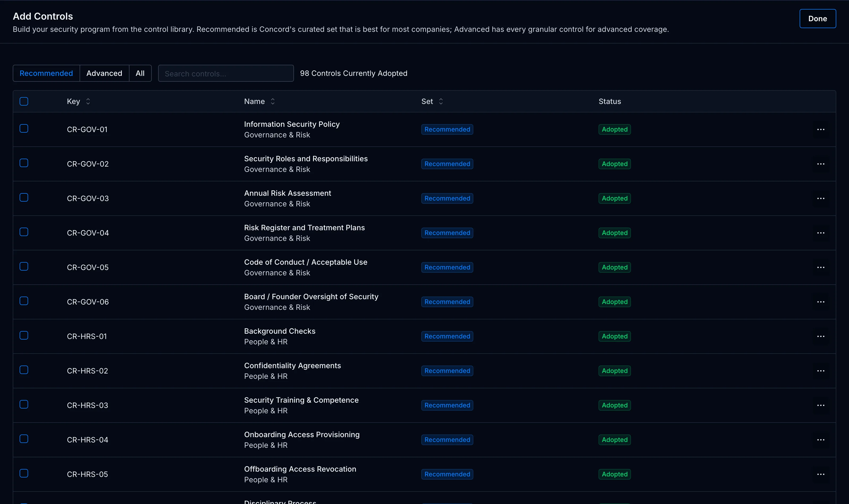This screenshot has width=849, height=504.
Task: Select the CR-GOV-03 row checkbox
Action: (x=24, y=197)
